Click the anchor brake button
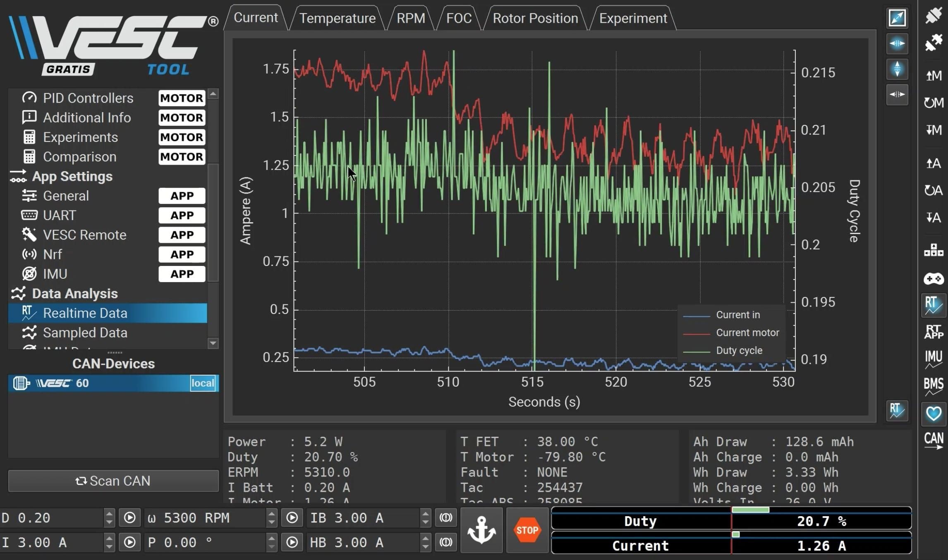Viewport: 948px width, 560px height. (481, 530)
